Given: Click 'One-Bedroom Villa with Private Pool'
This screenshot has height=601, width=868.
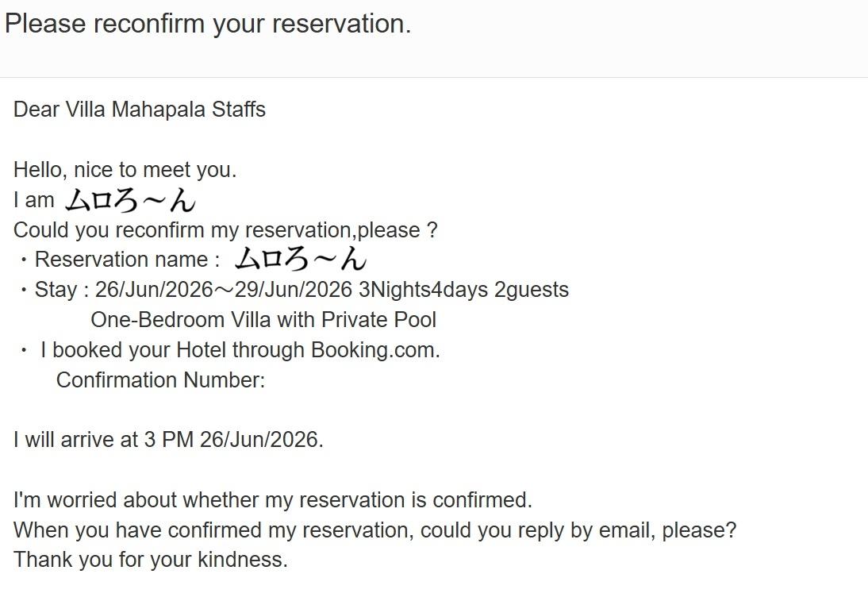Looking at the screenshot, I should pyautogui.click(x=263, y=320).
